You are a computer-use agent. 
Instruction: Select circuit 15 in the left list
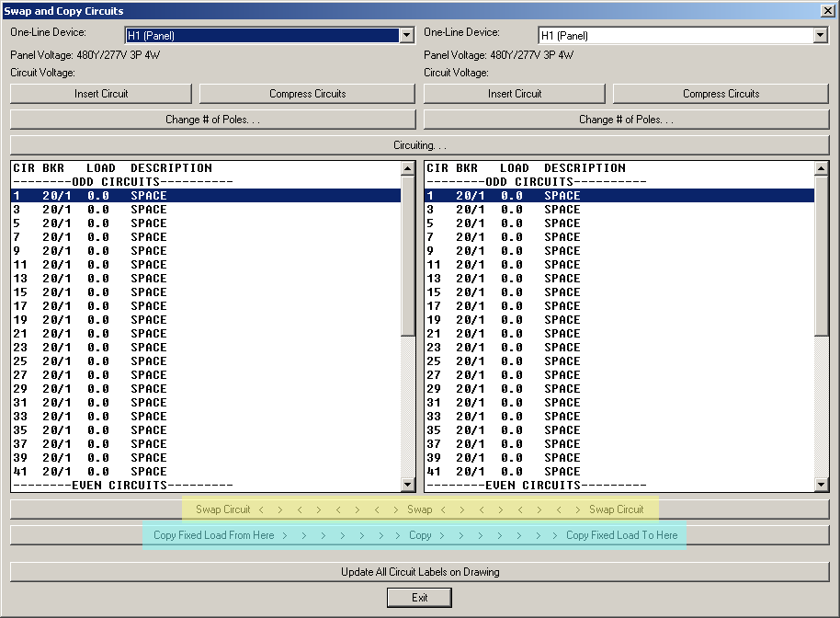[206, 292]
